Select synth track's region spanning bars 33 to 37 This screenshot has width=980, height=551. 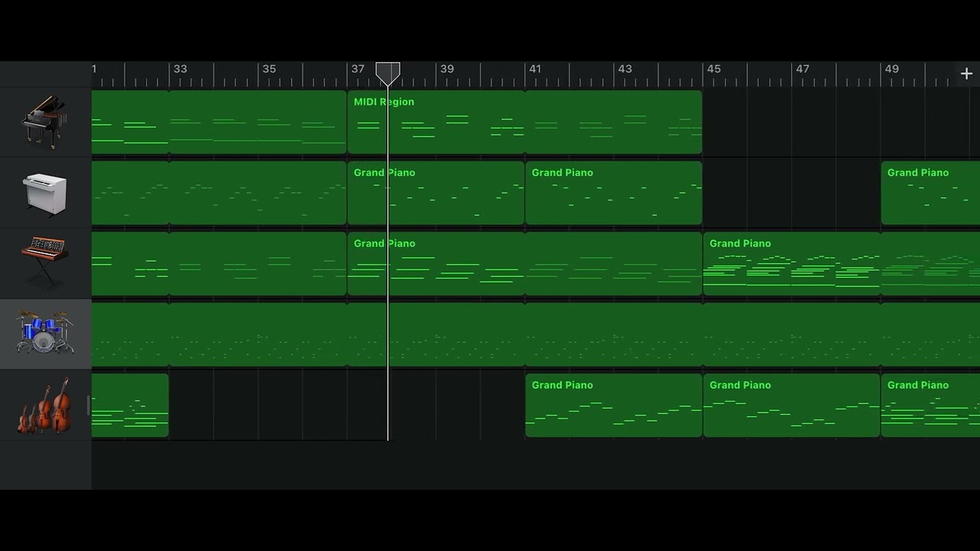[x=258, y=264]
